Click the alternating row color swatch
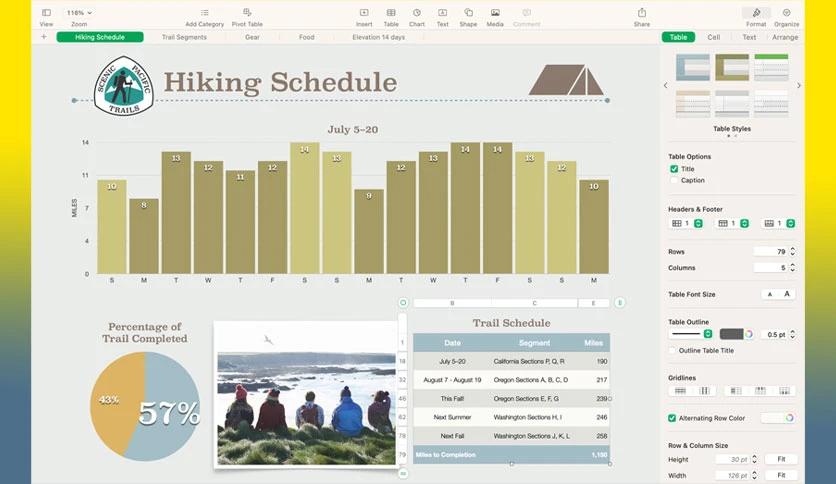This screenshot has height=484, width=836. coord(772,418)
